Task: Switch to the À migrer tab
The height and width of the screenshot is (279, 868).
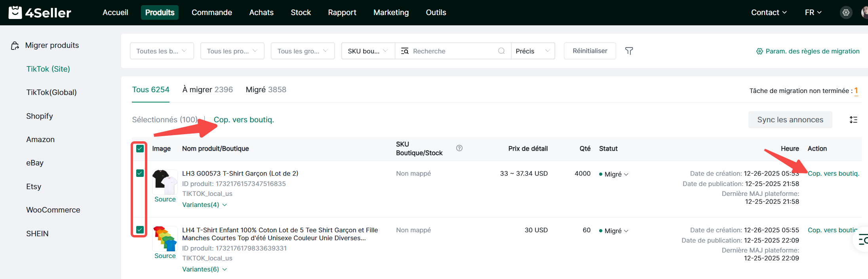Action: coord(207,90)
